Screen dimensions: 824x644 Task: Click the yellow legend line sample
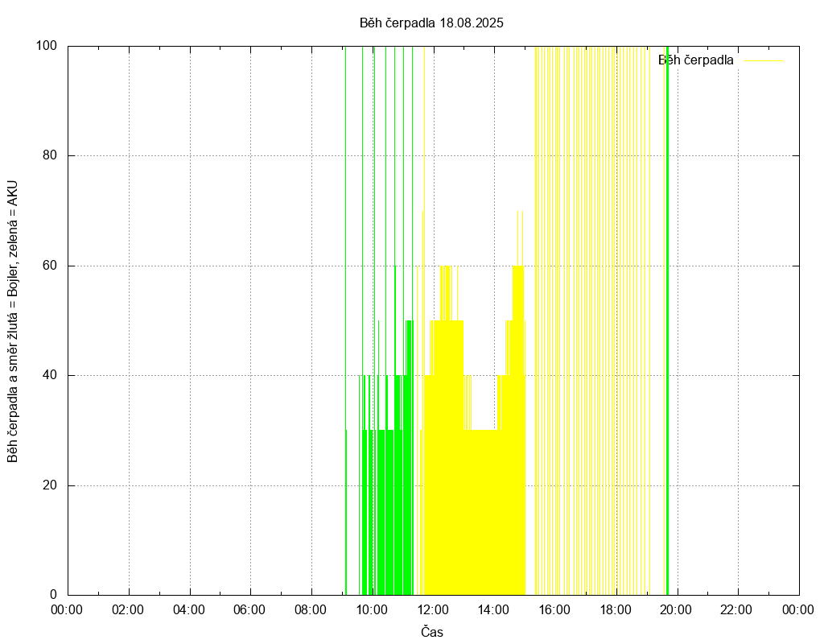(x=764, y=61)
